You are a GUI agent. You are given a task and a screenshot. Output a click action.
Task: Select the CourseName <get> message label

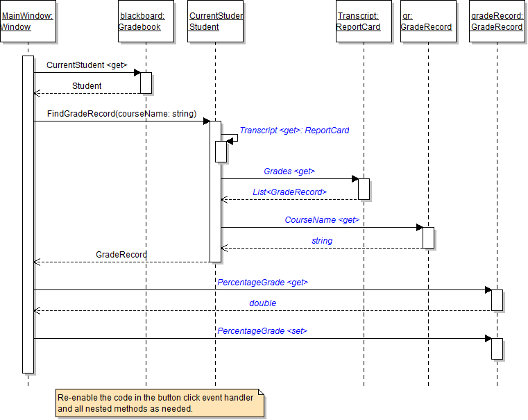click(x=321, y=220)
